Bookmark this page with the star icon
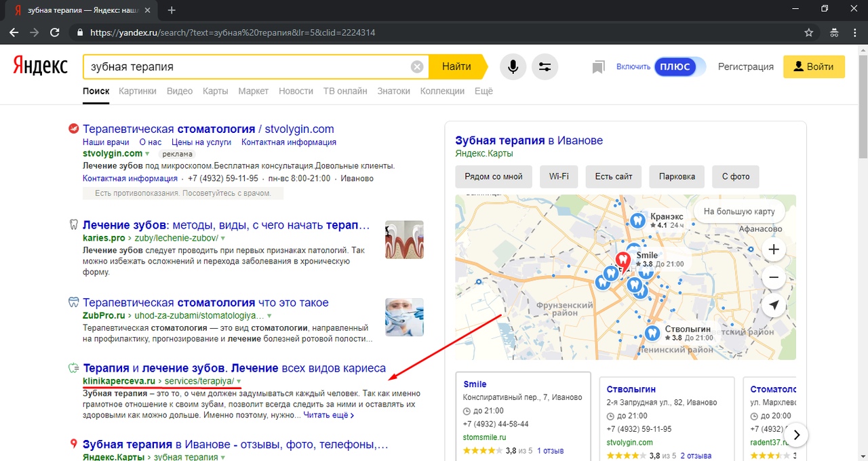The height and width of the screenshot is (461, 868). click(x=808, y=32)
